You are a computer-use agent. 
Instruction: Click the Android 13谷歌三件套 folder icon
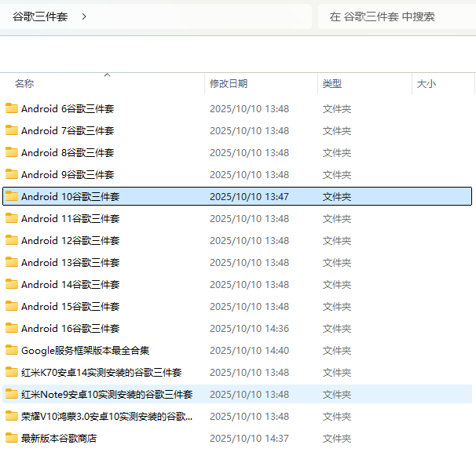(12, 262)
